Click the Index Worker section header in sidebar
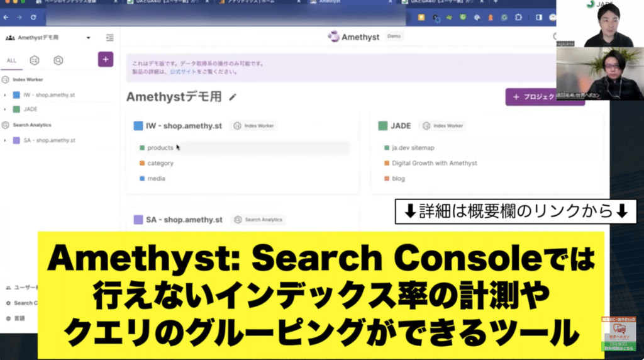Image resolution: width=644 pixels, height=360 pixels. pyautogui.click(x=28, y=80)
